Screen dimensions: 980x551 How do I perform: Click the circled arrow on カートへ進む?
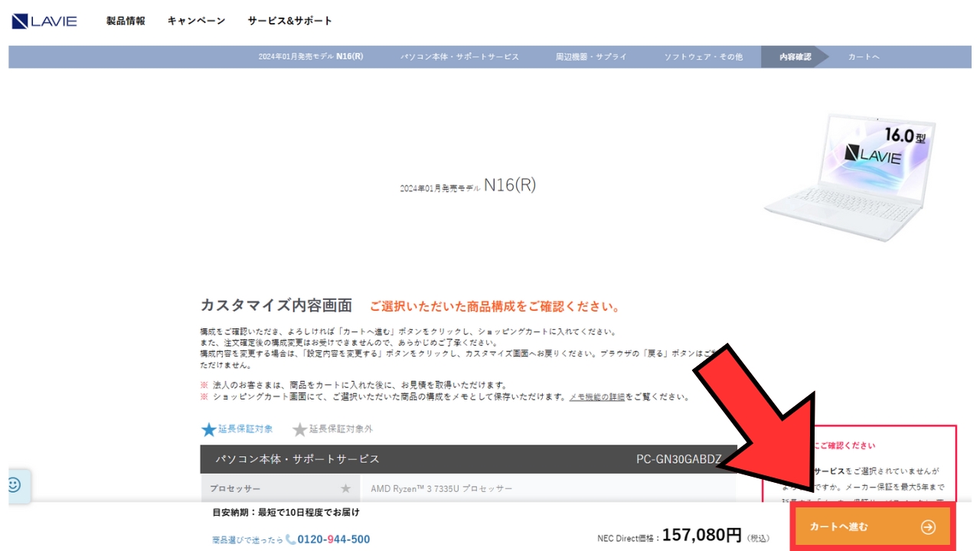pos(928,527)
